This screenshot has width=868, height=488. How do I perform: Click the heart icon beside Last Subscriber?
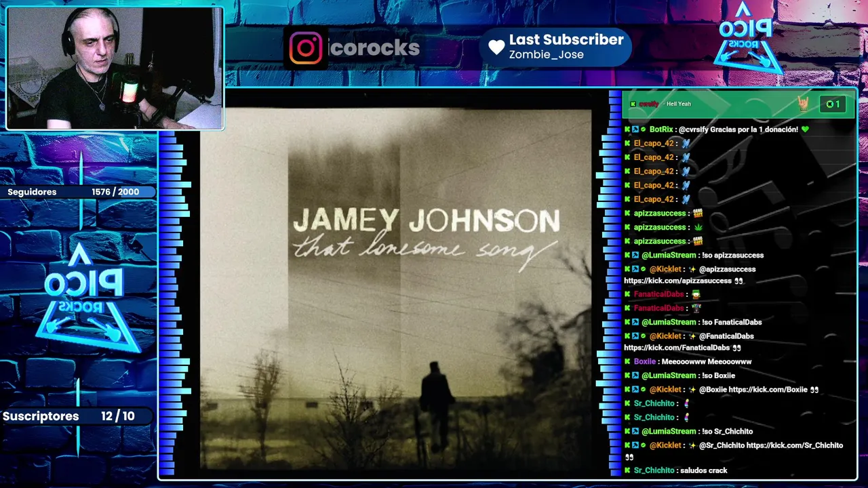click(x=496, y=47)
